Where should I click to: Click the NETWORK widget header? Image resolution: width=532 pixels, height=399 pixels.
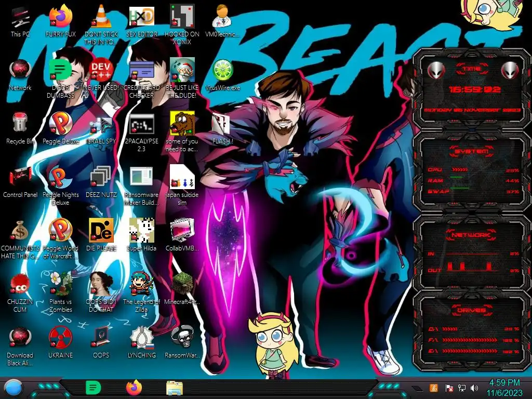(x=471, y=234)
